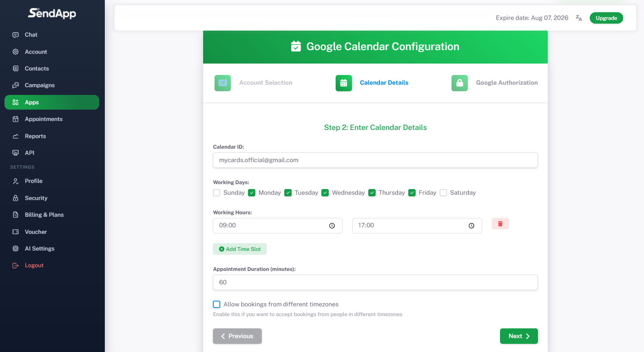Viewport: 644px width, 352px height.
Task: Click the expire date text
Action: pyautogui.click(x=532, y=18)
